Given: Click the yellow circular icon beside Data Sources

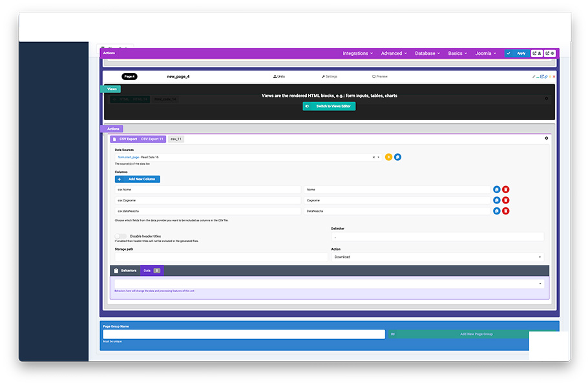Looking at the screenshot, I should (x=388, y=157).
